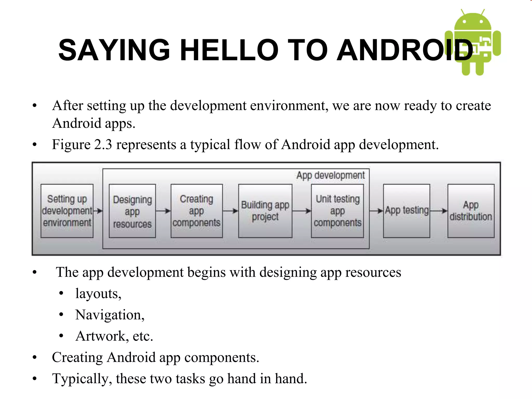The width and height of the screenshot is (532, 399).
Task: Click the 'Navigation,' sub-bullet
Action: [110, 315]
